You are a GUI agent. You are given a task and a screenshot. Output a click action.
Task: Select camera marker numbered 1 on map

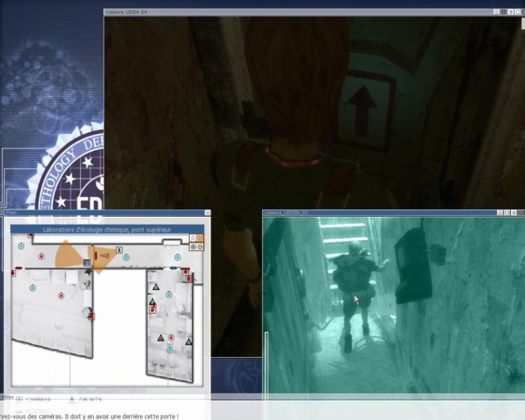point(119,250)
